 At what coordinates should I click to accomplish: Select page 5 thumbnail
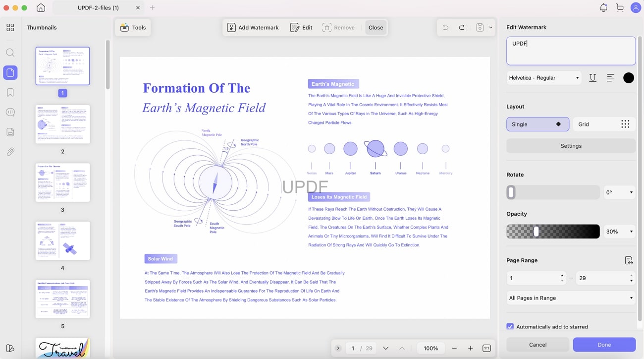coord(62,299)
